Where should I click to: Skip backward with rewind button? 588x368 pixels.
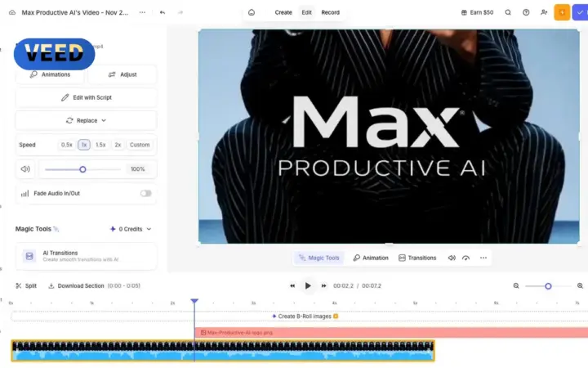click(x=292, y=285)
